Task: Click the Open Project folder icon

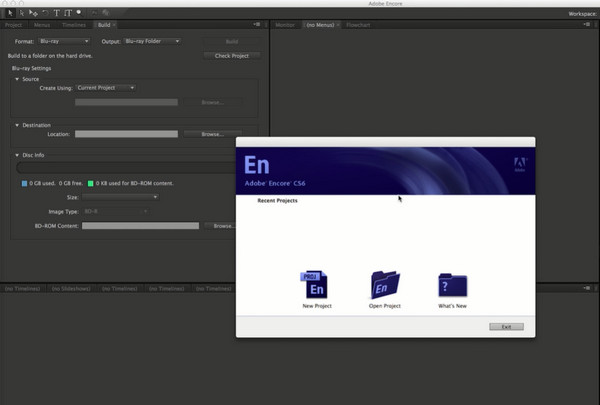Action: click(x=385, y=285)
